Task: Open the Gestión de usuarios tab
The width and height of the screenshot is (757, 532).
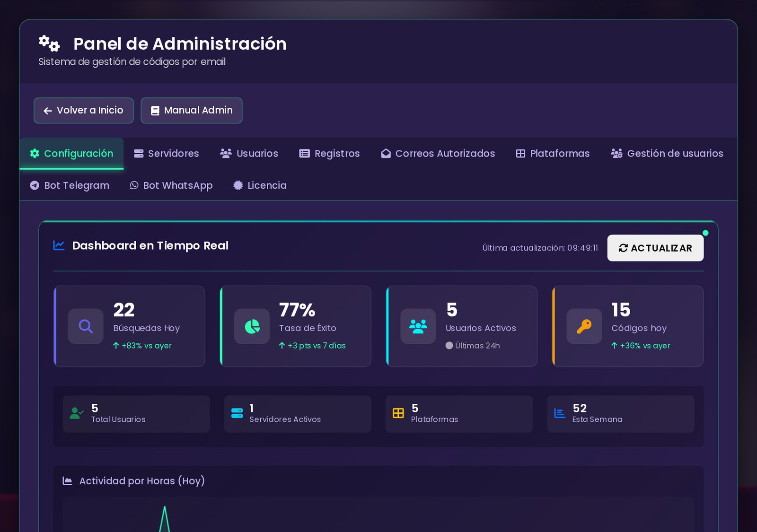Action: pos(667,153)
